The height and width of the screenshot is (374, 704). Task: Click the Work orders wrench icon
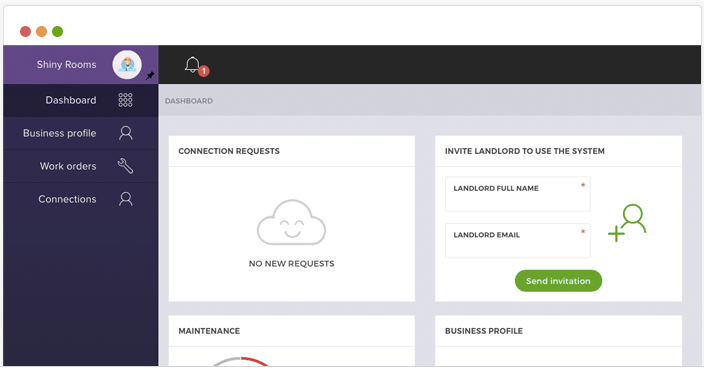click(125, 166)
